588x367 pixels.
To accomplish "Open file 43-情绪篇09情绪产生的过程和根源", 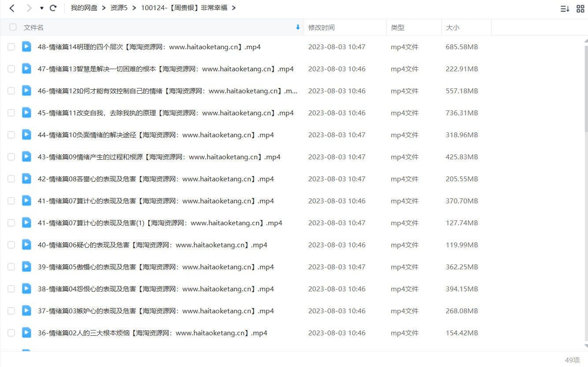I will pos(159,157).
